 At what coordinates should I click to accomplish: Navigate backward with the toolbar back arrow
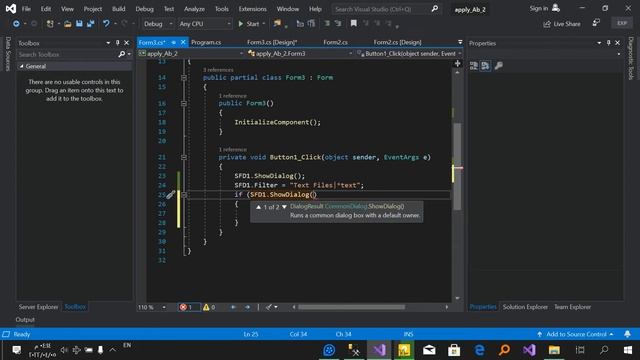coord(16,24)
